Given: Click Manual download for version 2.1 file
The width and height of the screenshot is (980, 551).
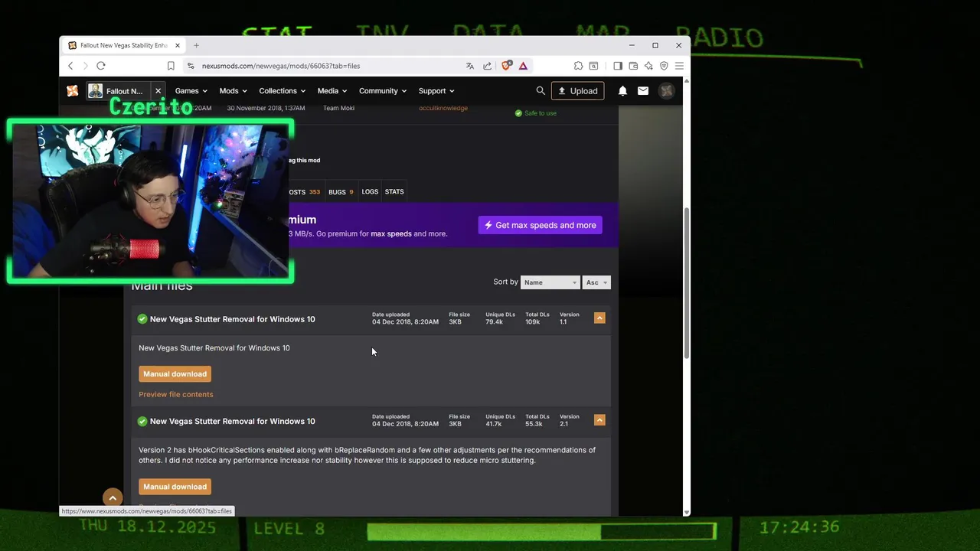Looking at the screenshot, I should pos(175,487).
